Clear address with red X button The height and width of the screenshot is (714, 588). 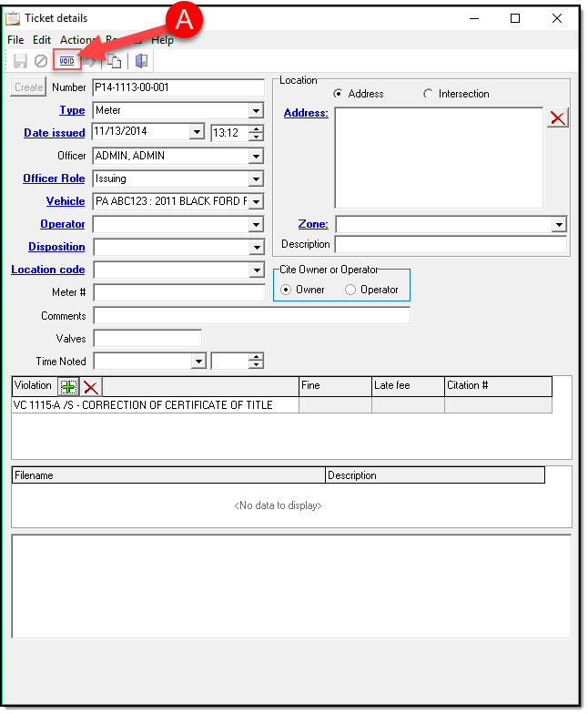pyautogui.click(x=557, y=117)
